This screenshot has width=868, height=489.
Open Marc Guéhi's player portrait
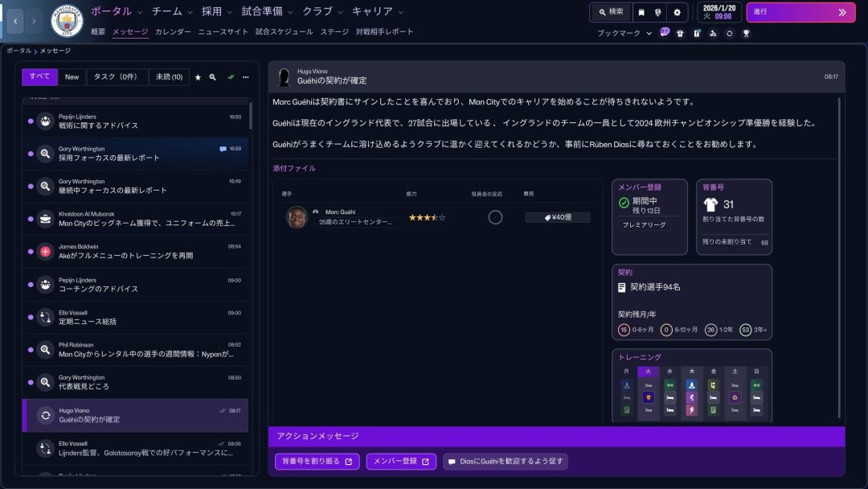point(297,217)
